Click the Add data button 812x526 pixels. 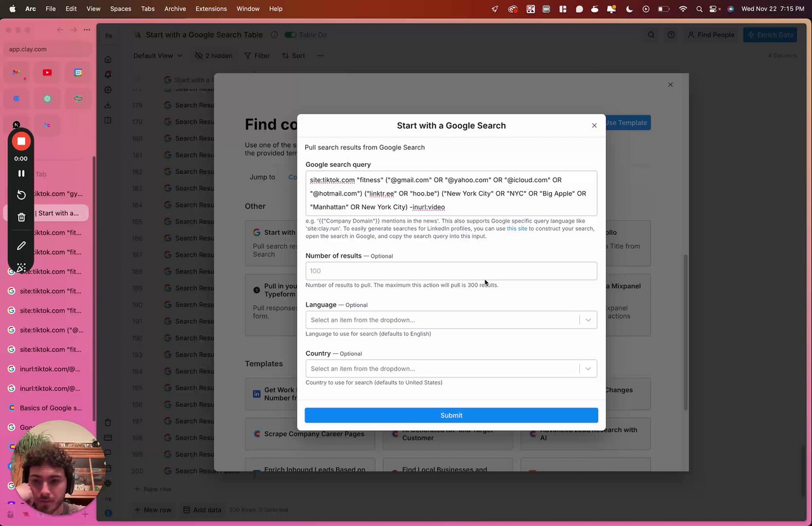coord(202,510)
